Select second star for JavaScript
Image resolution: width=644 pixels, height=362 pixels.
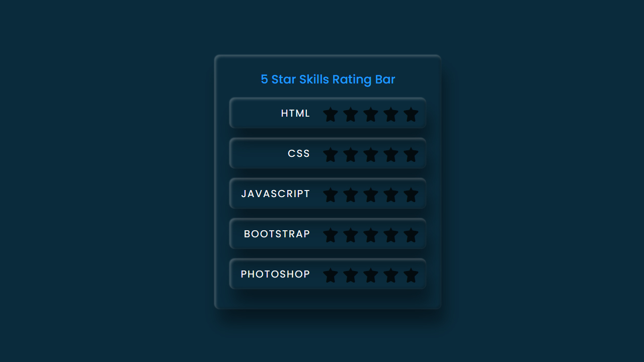tap(351, 195)
